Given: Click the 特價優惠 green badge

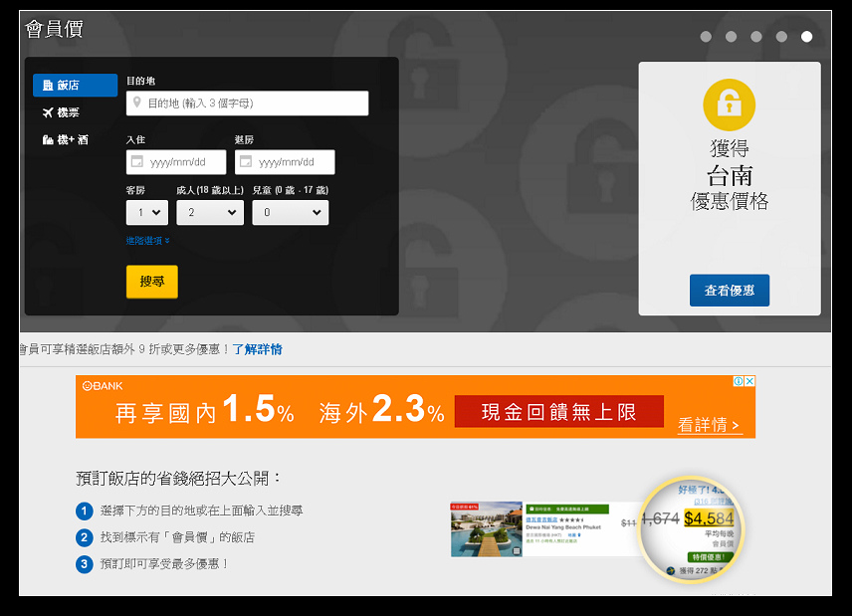Looking at the screenshot, I should point(710,557).
